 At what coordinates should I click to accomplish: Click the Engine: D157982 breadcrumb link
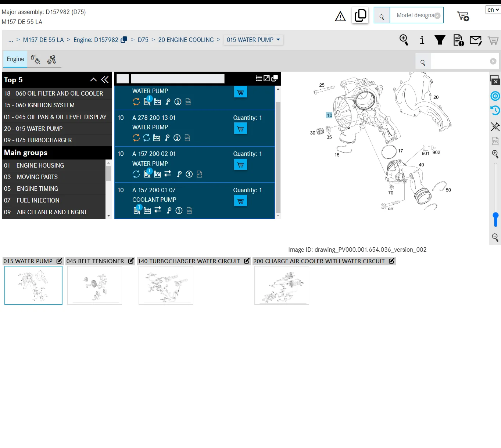click(96, 40)
